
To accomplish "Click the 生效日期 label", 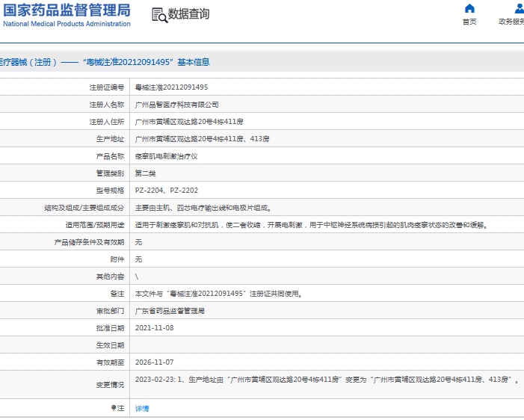I will pyautogui.click(x=110, y=345).
